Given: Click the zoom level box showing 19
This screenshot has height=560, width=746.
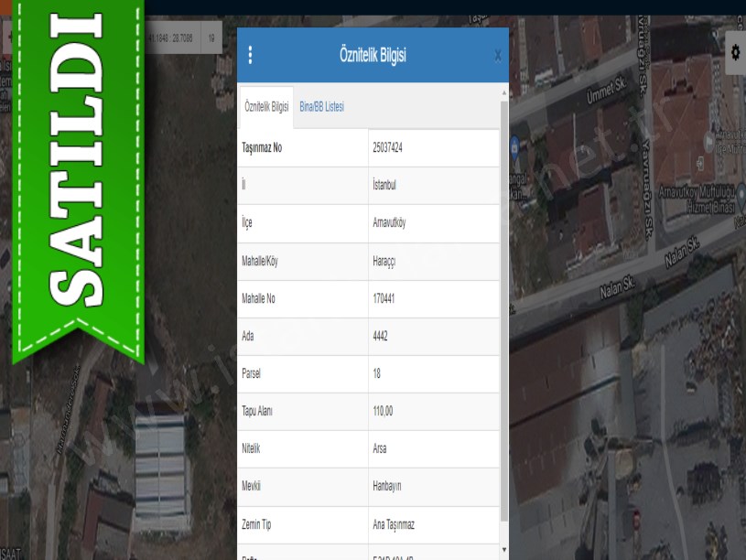Looking at the screenshot, I should (x=212, y=39).
